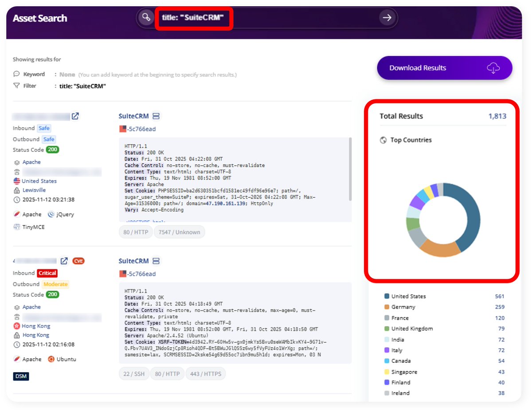Screen dimensions: 532x412
Task: Click the 443 / HTTPS port tag
Action: (x=206, y=374)
